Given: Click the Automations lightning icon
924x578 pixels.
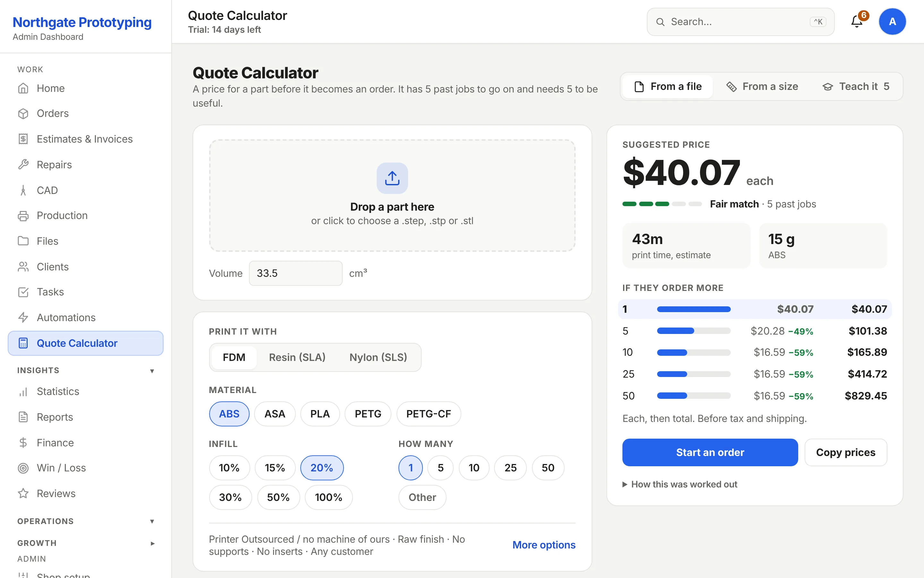Looking at the screenshot, I should point(23,318).
